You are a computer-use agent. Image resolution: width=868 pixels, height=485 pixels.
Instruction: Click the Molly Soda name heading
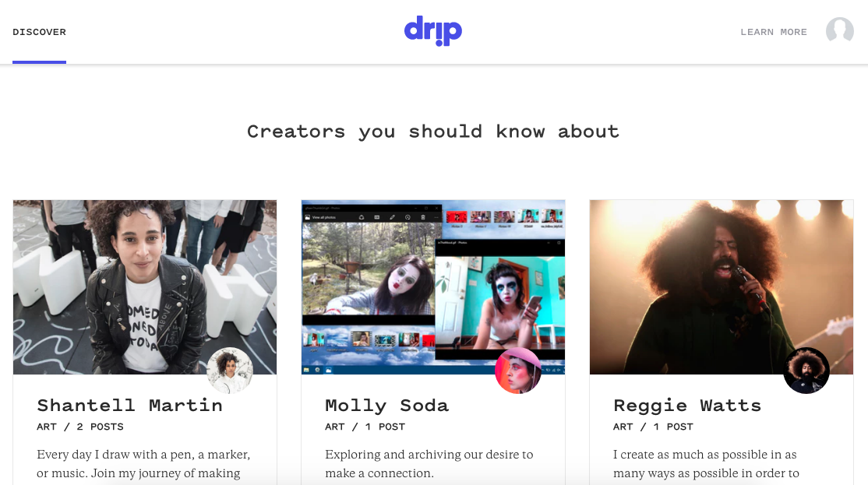387,406
